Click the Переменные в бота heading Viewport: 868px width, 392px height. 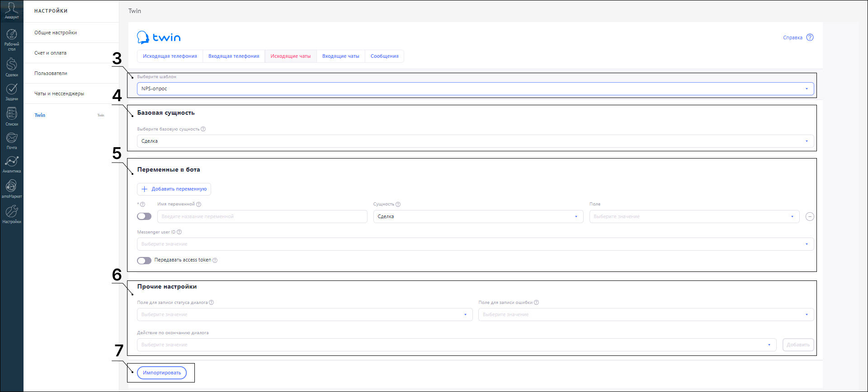169,170
